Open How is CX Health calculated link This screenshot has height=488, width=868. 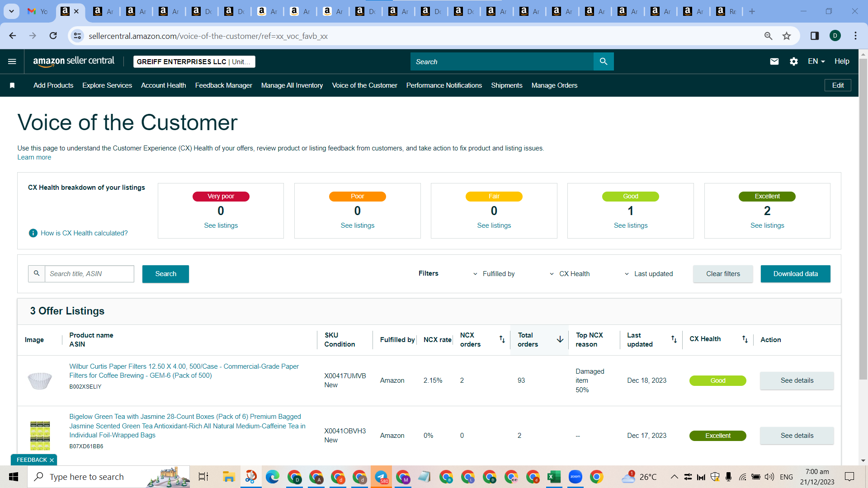(84, 233)
